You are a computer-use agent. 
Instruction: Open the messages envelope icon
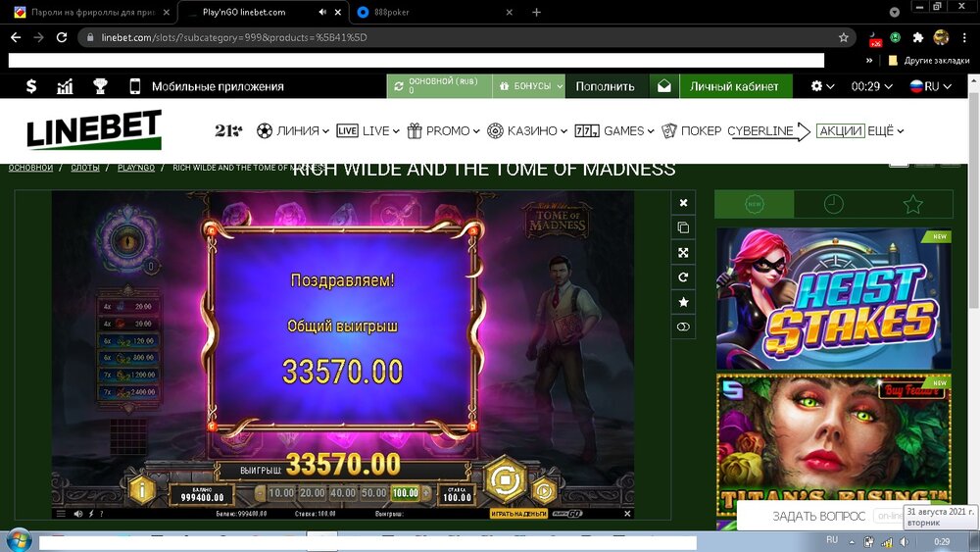click(x=664, y=86)
